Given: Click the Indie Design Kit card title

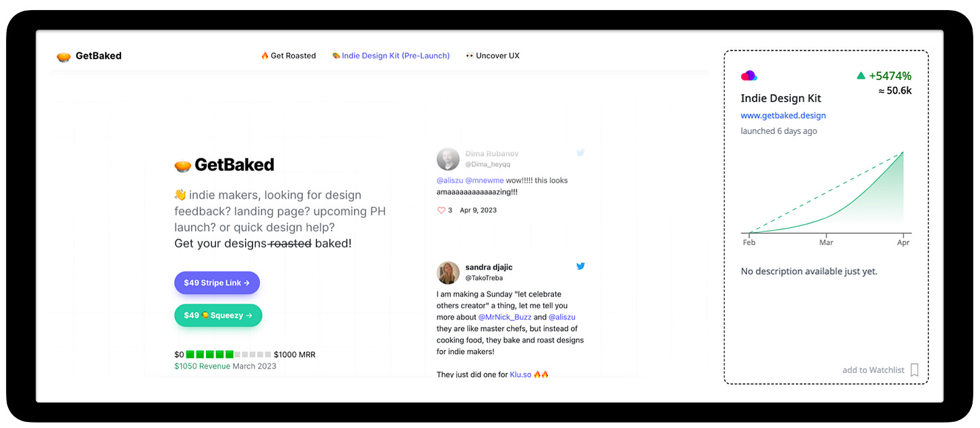Looking at the screenshot, I should (781, 98).
